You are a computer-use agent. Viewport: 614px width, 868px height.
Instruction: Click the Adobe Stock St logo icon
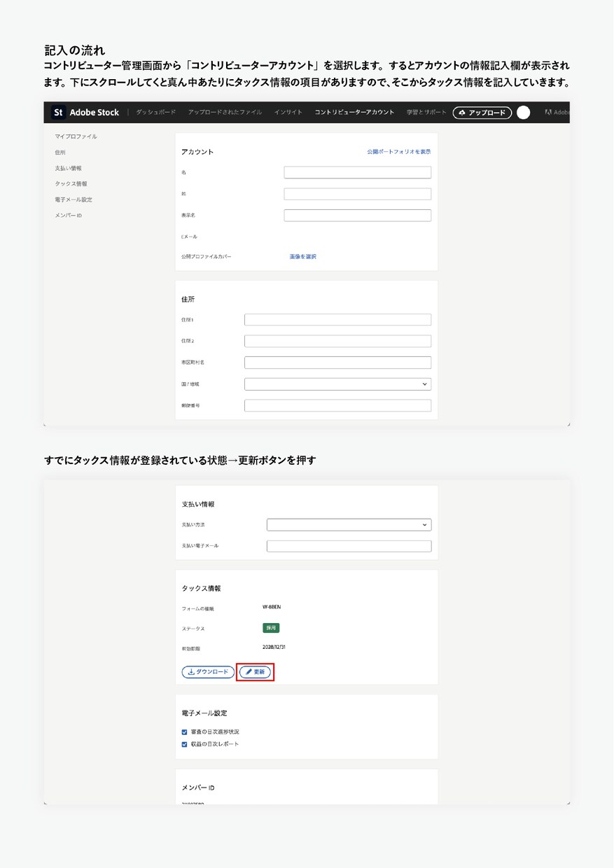point(59,113)
